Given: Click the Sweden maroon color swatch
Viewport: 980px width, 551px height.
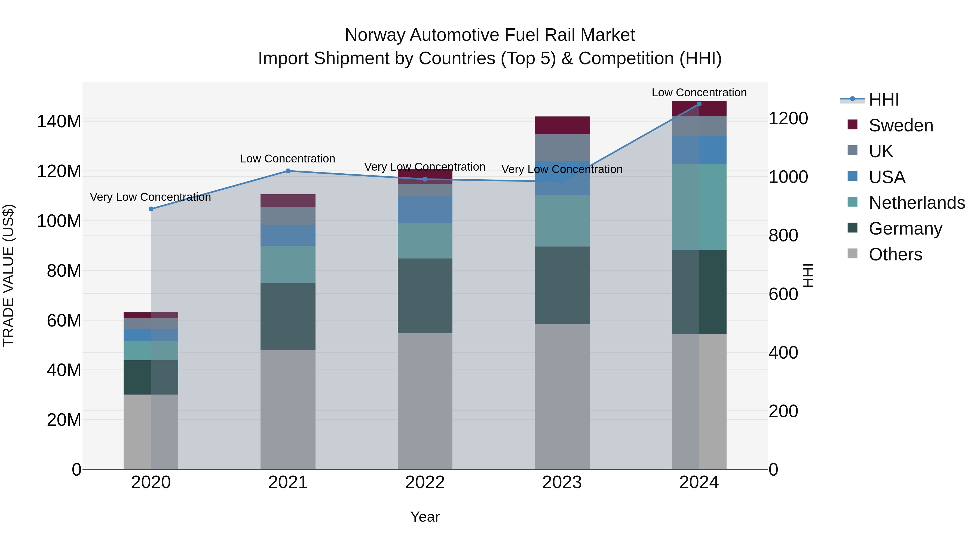Looking at the screenshot, I should [853, 124].
